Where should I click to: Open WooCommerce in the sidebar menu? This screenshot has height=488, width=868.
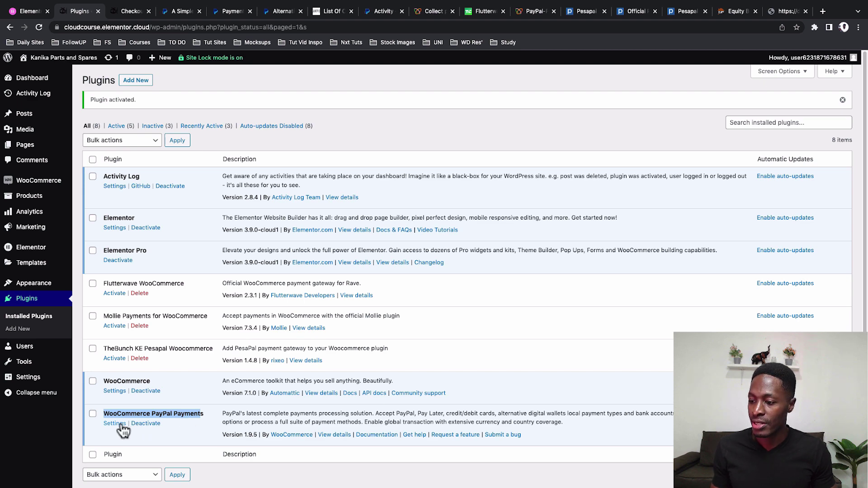39,181
